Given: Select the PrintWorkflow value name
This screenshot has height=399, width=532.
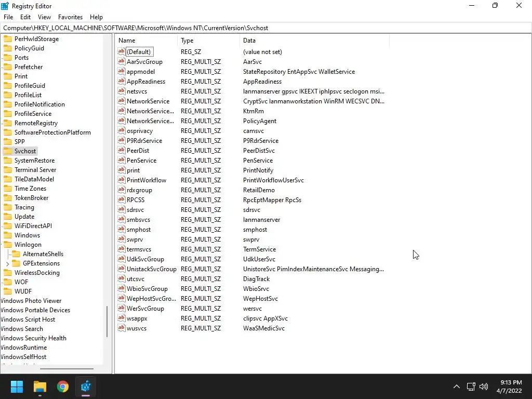Looking at the screenshot, I should point(147,180).
